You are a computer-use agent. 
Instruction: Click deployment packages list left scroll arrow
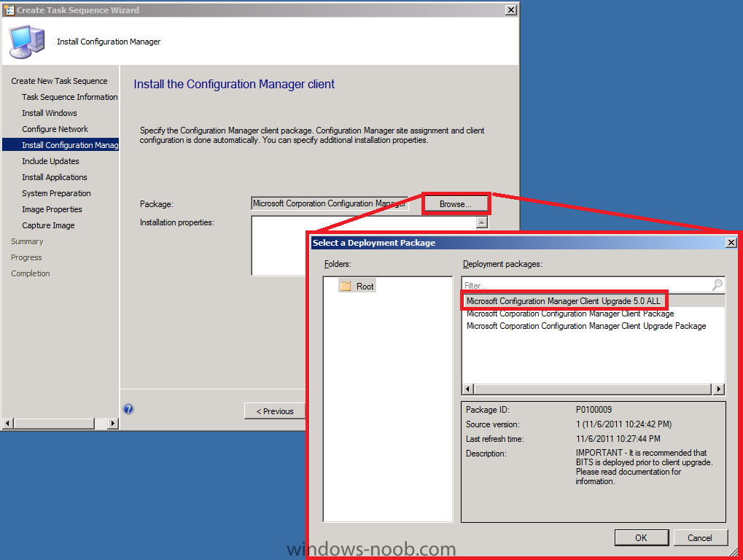pos(467,389)
